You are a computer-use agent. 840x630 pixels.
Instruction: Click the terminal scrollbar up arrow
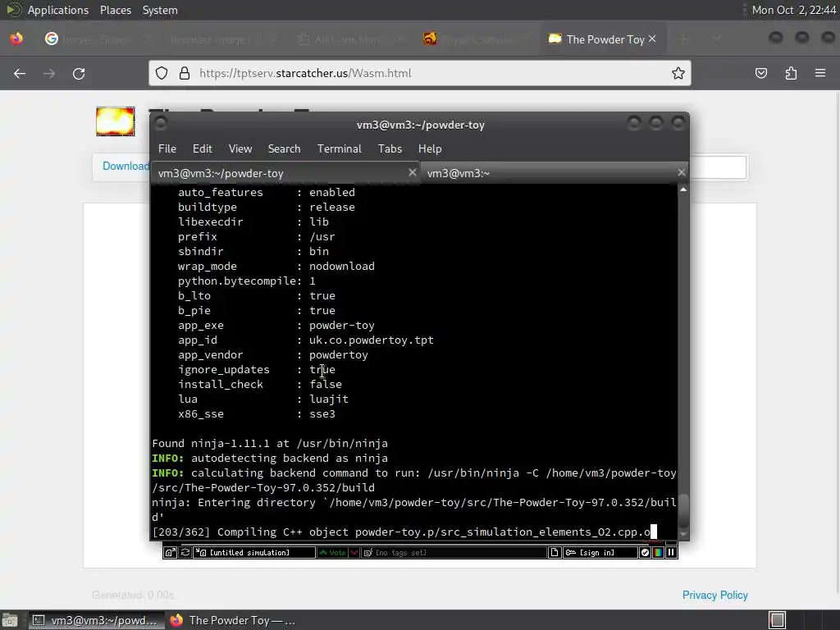coord(683,189)
